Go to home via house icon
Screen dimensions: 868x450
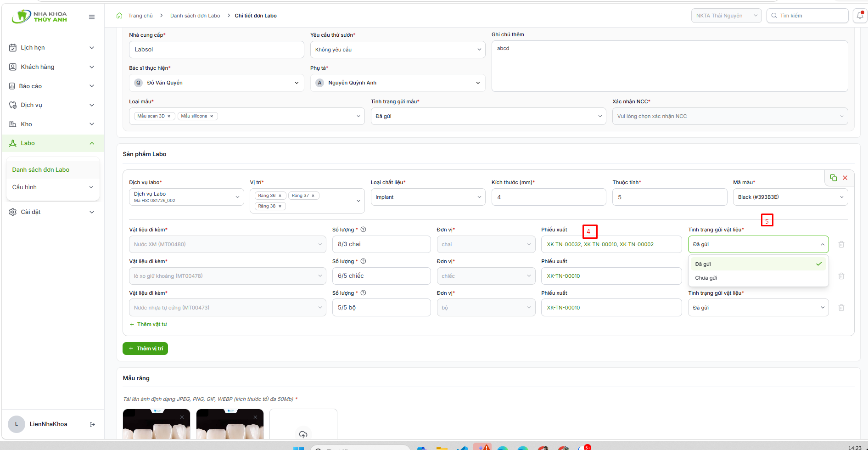(119, 16)
